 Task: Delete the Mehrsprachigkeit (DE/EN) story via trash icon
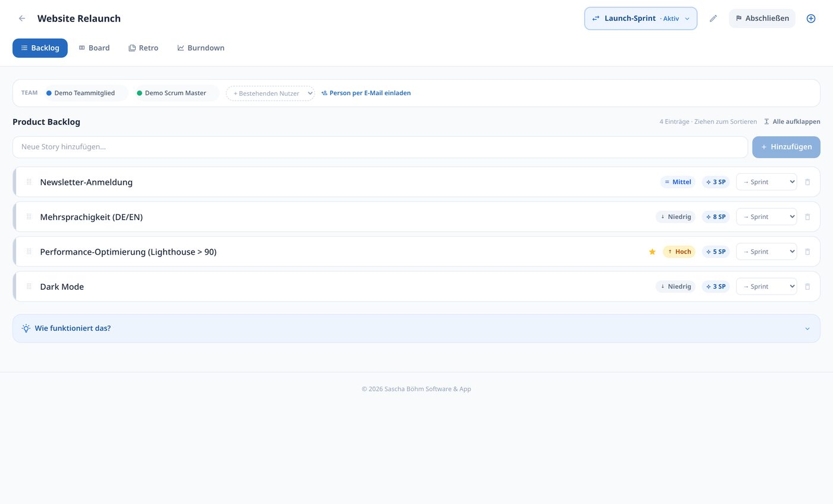pos(807,217)
